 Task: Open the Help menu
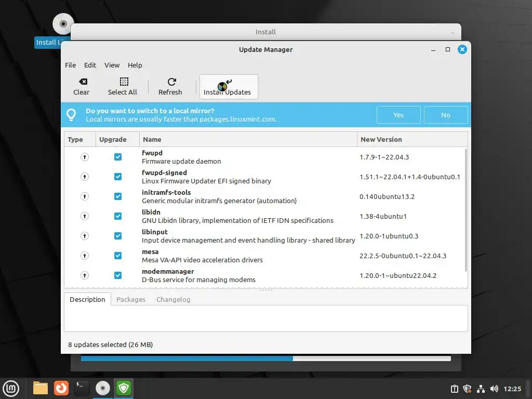click(x=135, y=65)
